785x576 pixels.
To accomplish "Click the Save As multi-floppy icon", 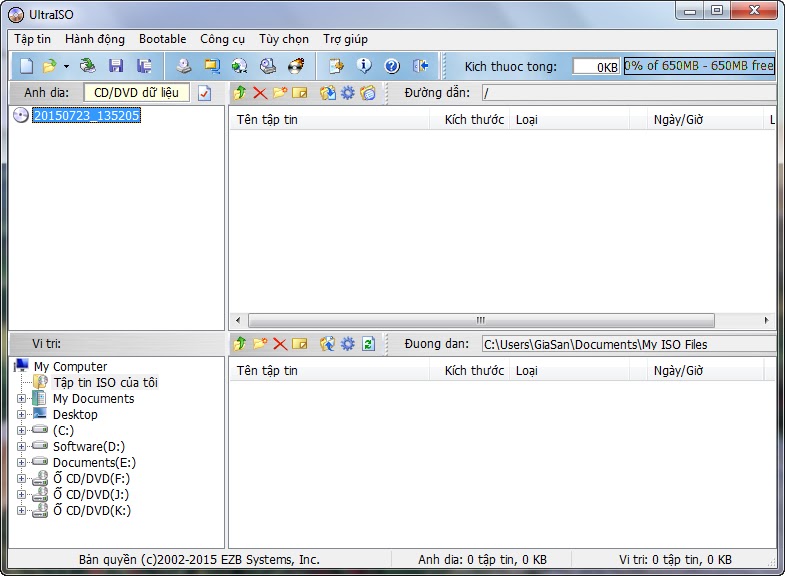I will (x=144, y=66).
